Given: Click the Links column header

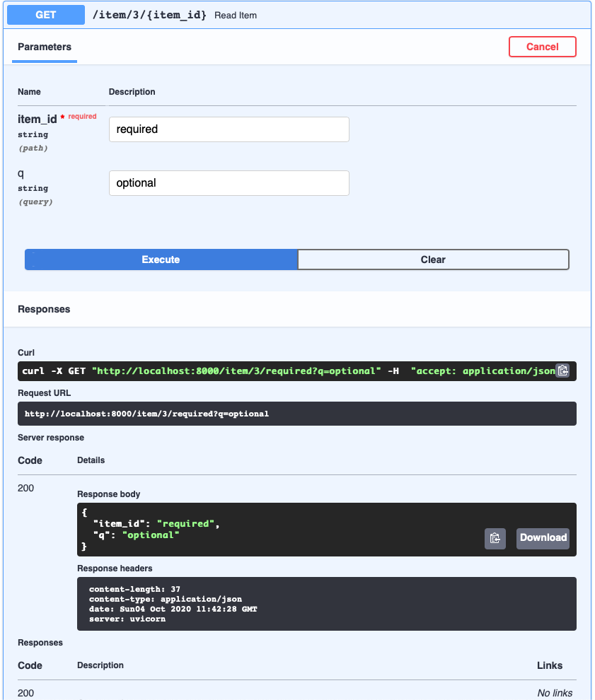Looking at the screenshot, I should point(550,665).
